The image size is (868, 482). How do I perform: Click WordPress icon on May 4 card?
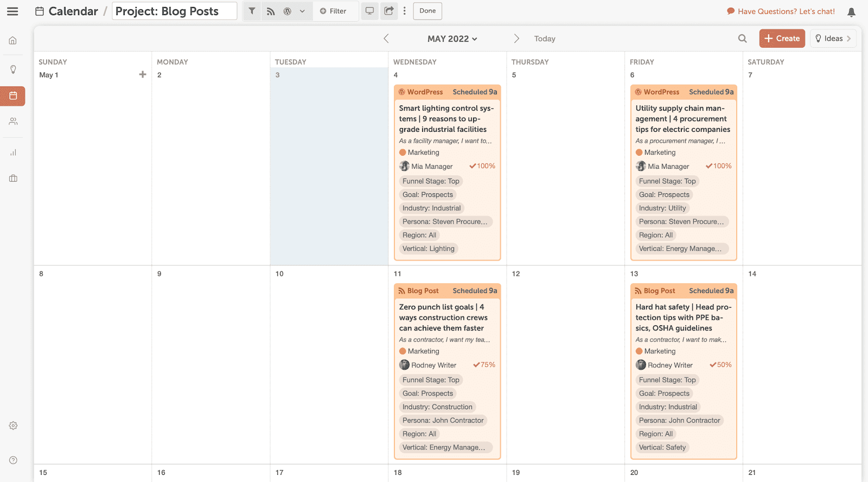pos(402,92)
